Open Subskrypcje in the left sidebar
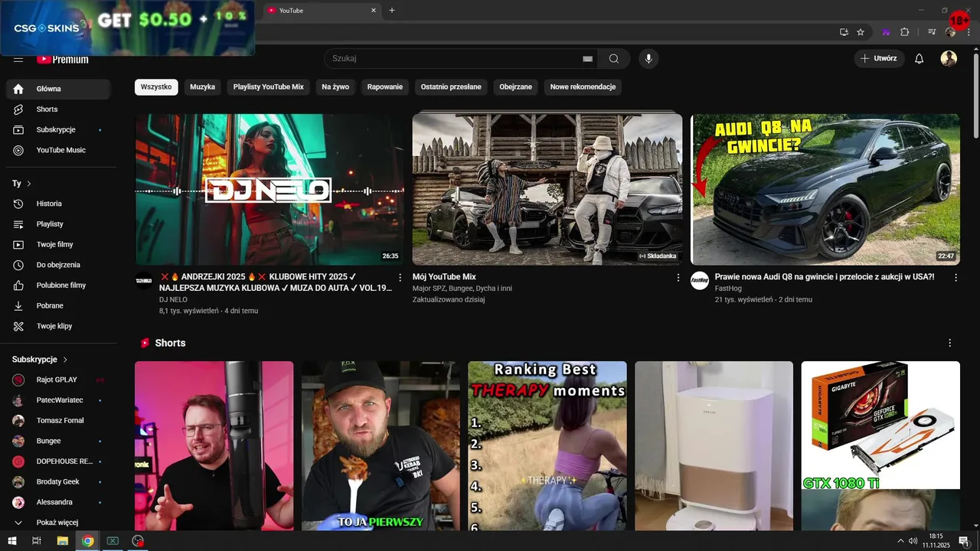This screenshot has height=551, width=980. [x=58, y=130]
